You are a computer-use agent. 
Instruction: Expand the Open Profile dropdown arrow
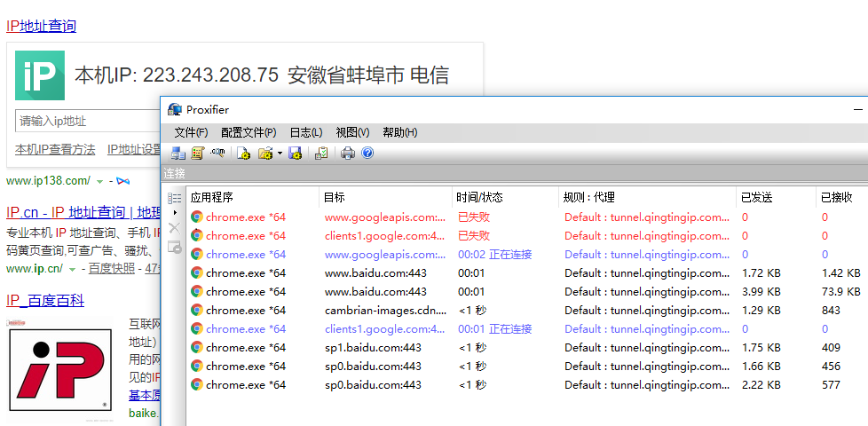point(280,154)
